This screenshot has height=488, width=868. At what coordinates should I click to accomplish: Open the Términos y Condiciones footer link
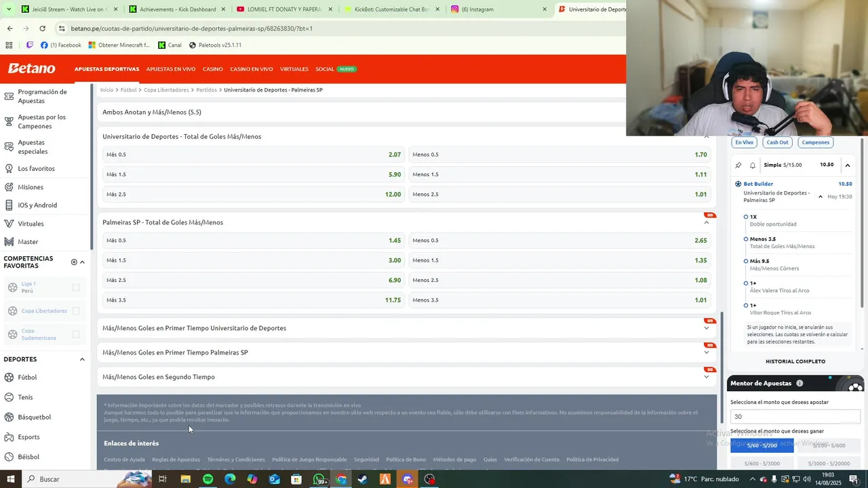tap(236, 460)
